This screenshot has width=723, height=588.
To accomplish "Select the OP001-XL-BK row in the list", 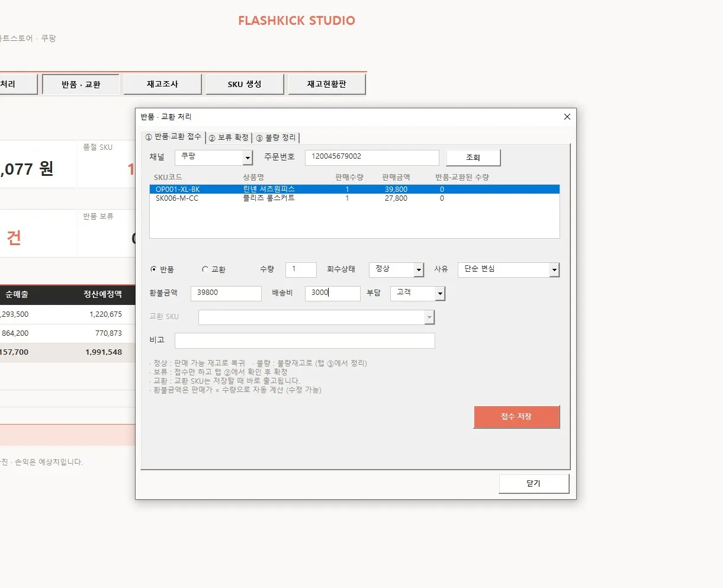I will click(x=354, y=189).
